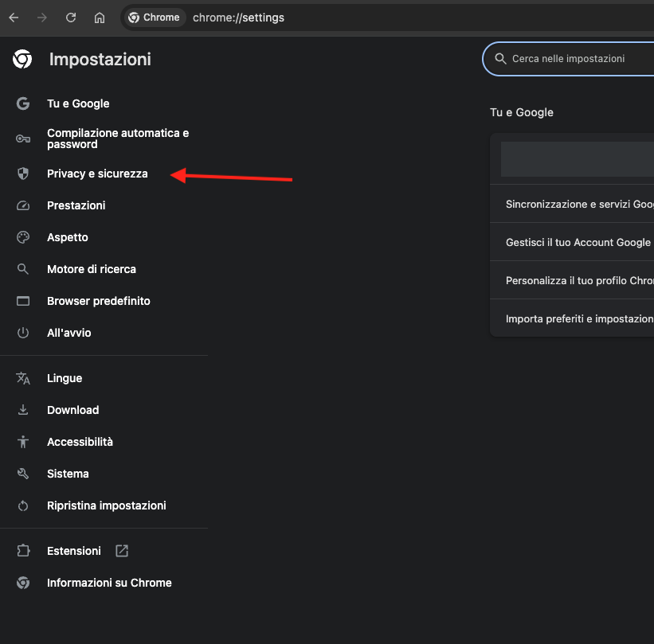The image size is (654, 644).
Task: Click the Cerca nelle impostazioni search field
Action: [x=568, y=59]
